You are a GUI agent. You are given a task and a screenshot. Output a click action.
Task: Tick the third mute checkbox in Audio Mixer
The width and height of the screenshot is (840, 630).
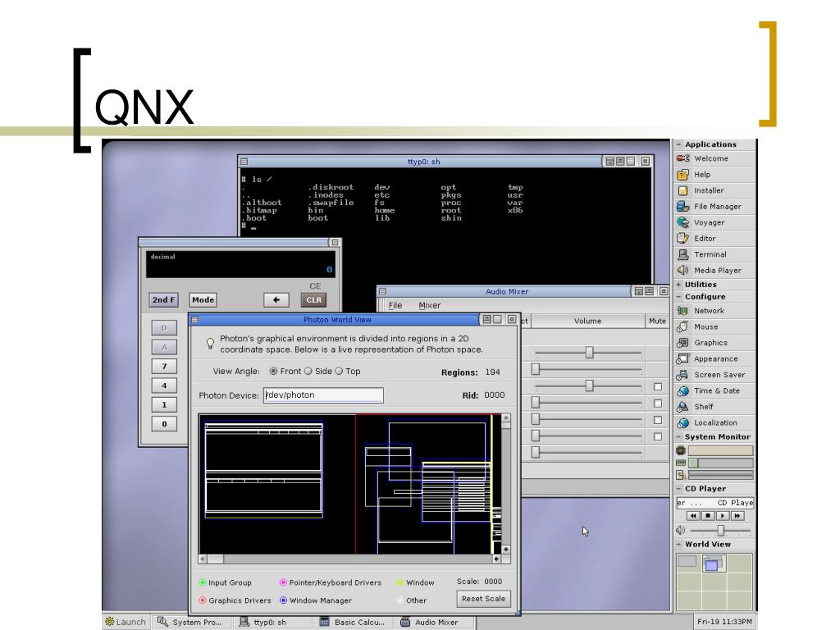point(658,420)
